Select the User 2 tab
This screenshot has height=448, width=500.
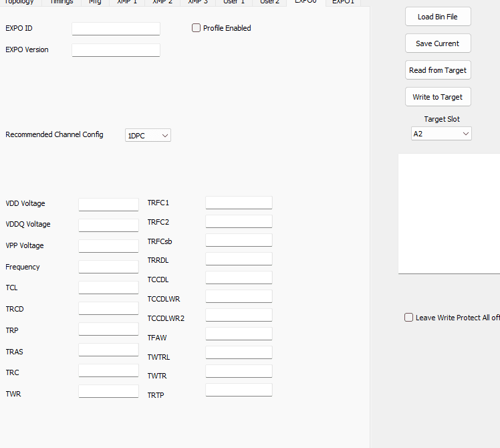pos(269,3)
